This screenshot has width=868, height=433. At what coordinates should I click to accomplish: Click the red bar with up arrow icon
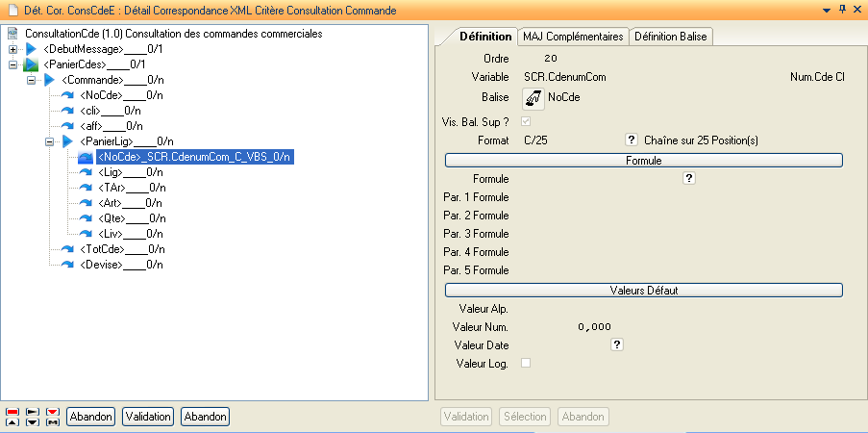coord(11,417)
